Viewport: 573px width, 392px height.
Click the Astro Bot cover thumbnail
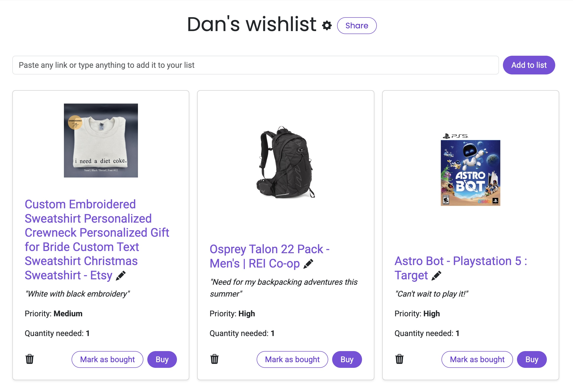pos(470,170)
